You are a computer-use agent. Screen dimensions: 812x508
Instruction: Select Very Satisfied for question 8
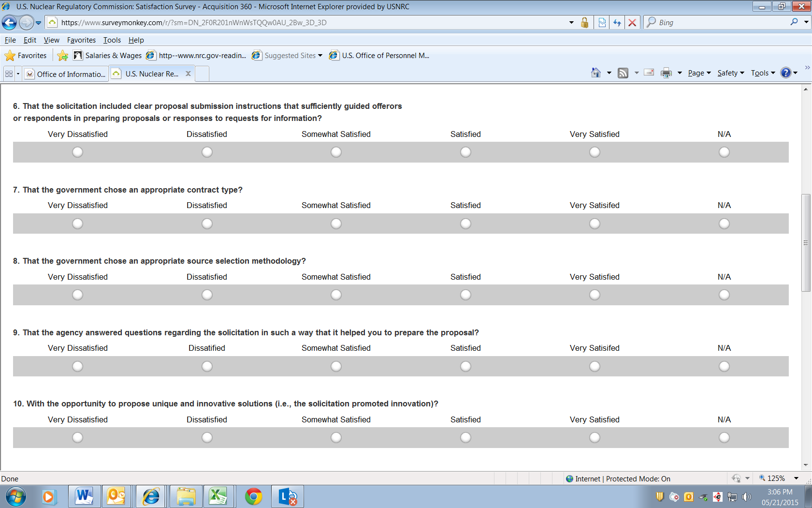click(x=594, y=295)
